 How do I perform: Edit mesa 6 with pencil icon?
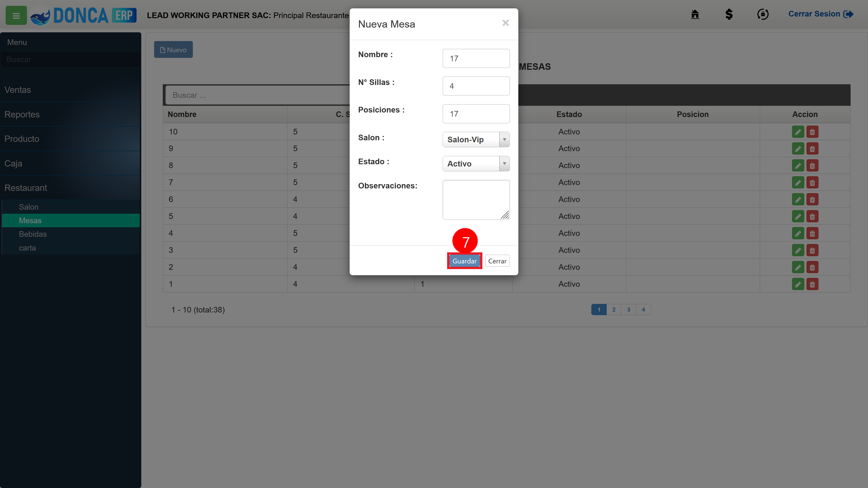[x=797, y=199]
